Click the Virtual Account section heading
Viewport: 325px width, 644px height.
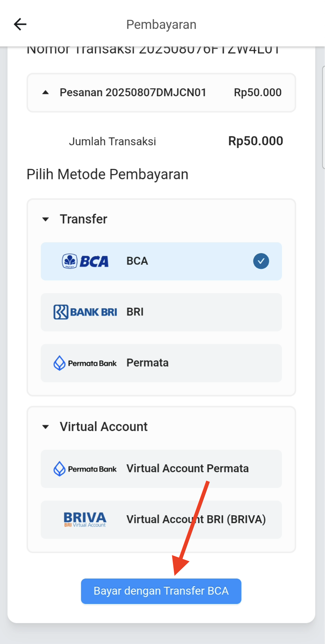tap(104, 427)
